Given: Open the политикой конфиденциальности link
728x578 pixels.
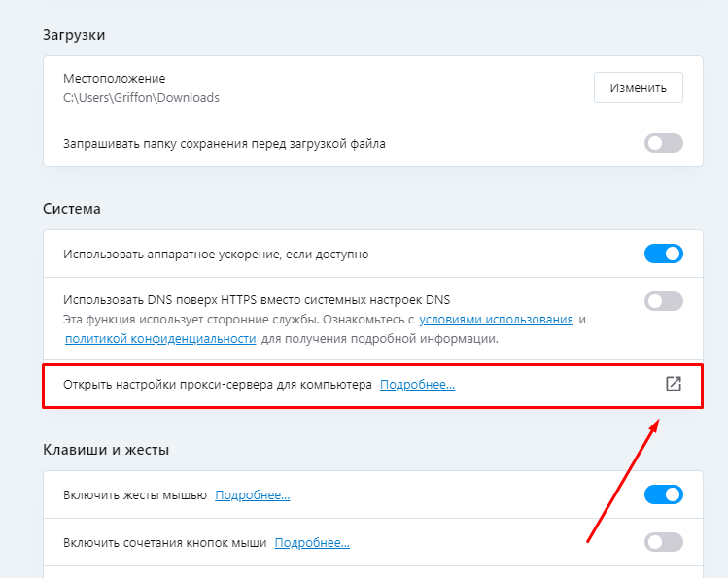Looking at the screenshot, I should coord(160,339).
